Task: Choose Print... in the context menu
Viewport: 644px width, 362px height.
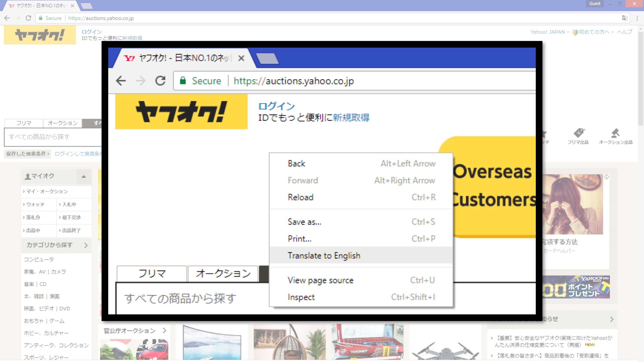Action: pyautogui.click(x=361, y=239)
